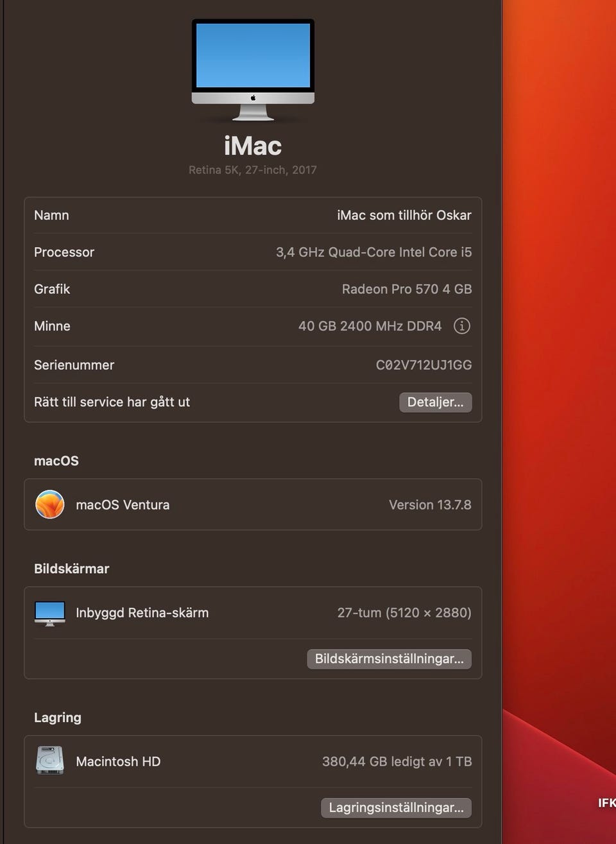Click the Macintosh HD drive icon
Viewport: 616px width, 844px height.
pos(50,761)
